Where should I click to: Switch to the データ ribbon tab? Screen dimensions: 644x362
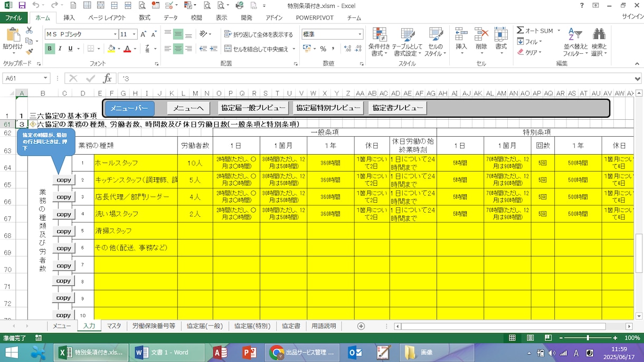pos(171,17)
